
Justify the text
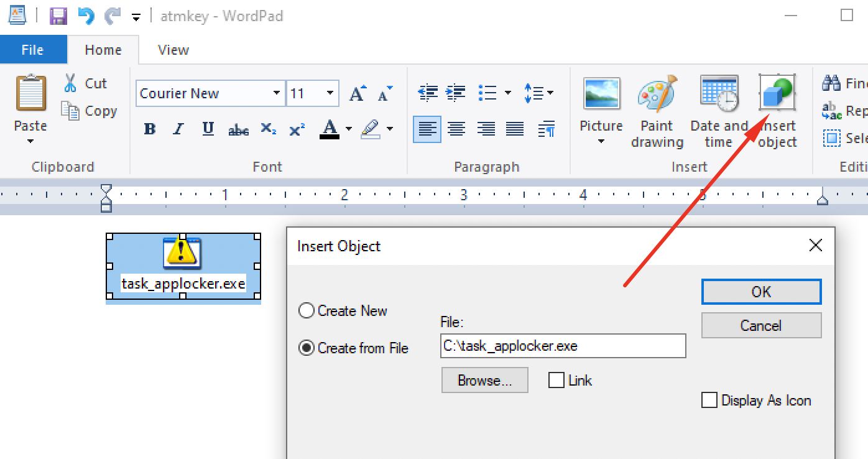[x=515, y=129]
